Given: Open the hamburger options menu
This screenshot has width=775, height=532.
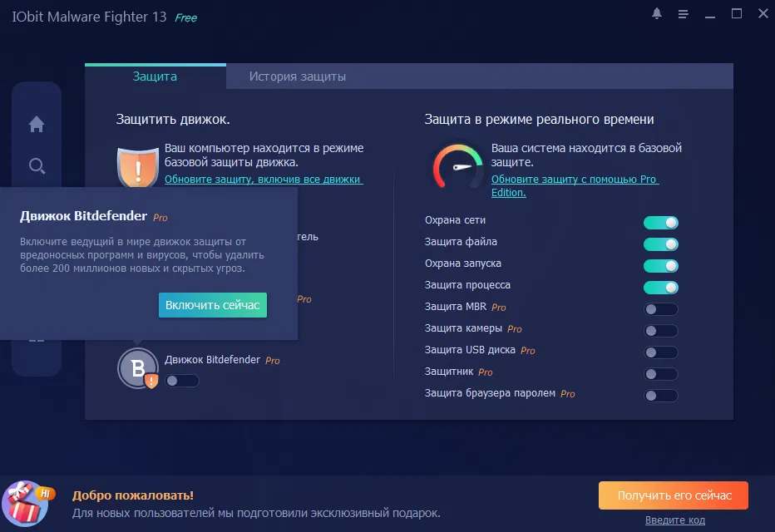Looking at the screenshot, I should tap(683, 14).
